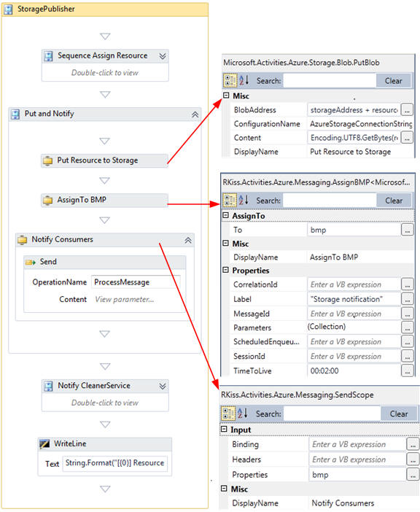Select DisplayName value Notify Consumers in SendScope

(x=343, y=503)
